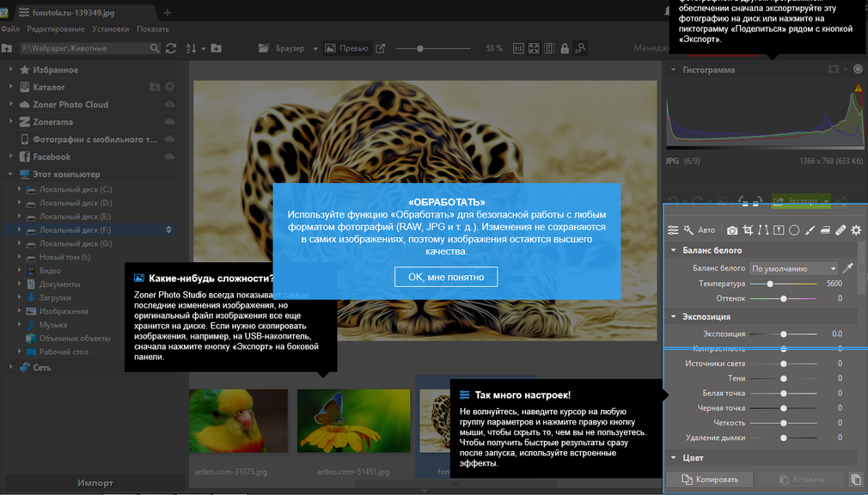Click the new folder icon

pos(217,49)
